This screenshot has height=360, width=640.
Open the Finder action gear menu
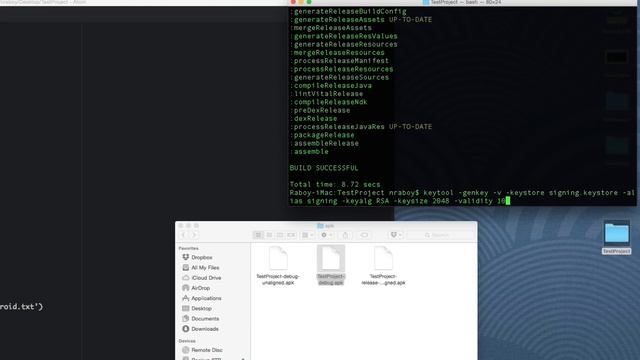coord(327,235)
